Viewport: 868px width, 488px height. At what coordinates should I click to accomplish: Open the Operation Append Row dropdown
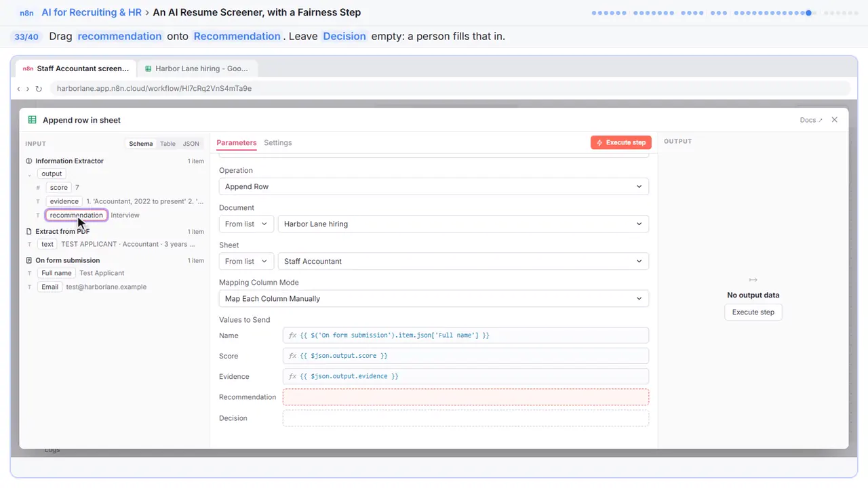(x=434, y=186)
